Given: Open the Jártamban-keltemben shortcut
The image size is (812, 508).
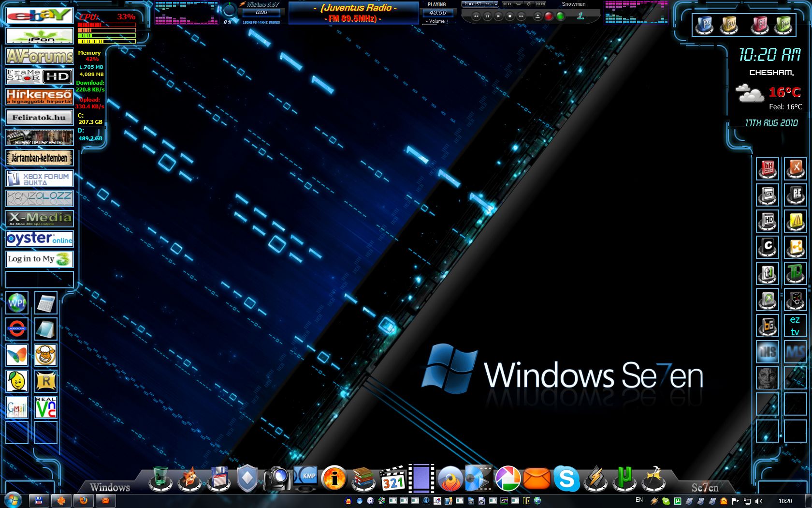Looking at the screenshot, I should click(40, 158).
